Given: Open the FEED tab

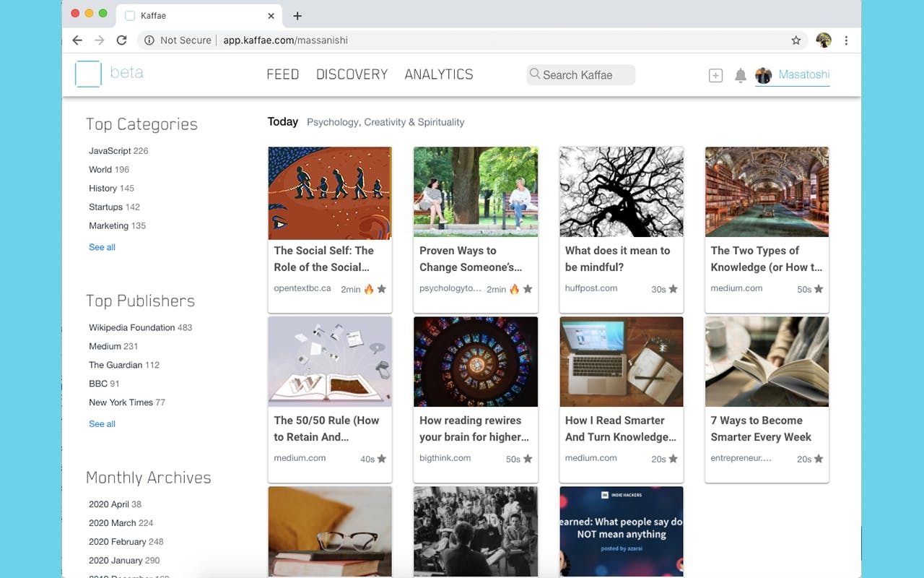Looking at the screenshot, I should [283, 74].
